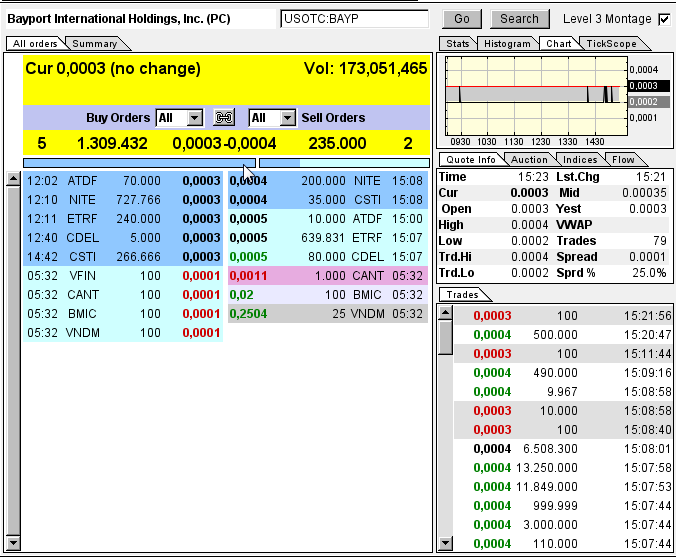The height and width of the screenshot is (558, 676).
Task: Click the Search button
Action: (x=520, y=19)
